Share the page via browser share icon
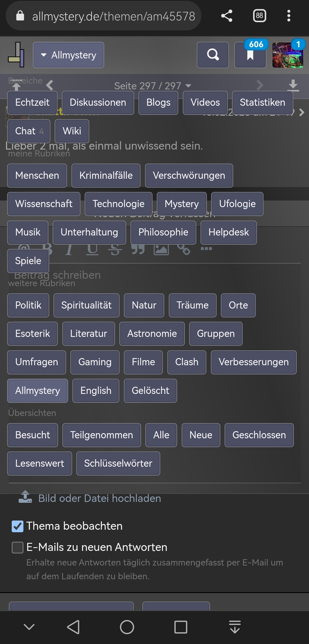 pyautogui.click(x=227, y=16)
